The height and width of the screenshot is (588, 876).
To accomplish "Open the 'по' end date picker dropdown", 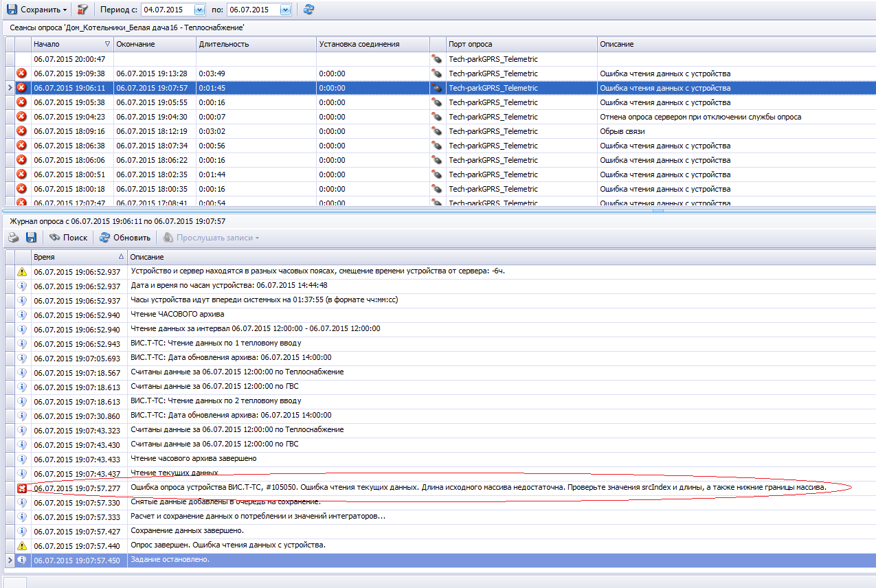I will [x=285, y=10].
